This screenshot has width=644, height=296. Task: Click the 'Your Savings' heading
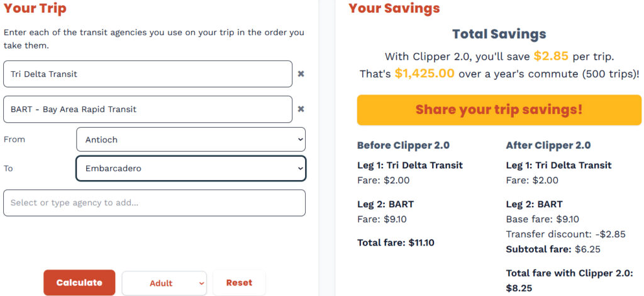coord(394,9)
